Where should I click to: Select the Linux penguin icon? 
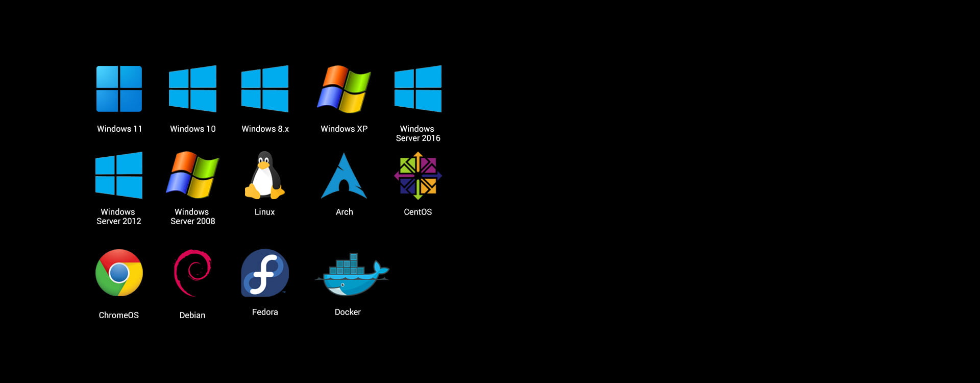(x=264, y=175)
